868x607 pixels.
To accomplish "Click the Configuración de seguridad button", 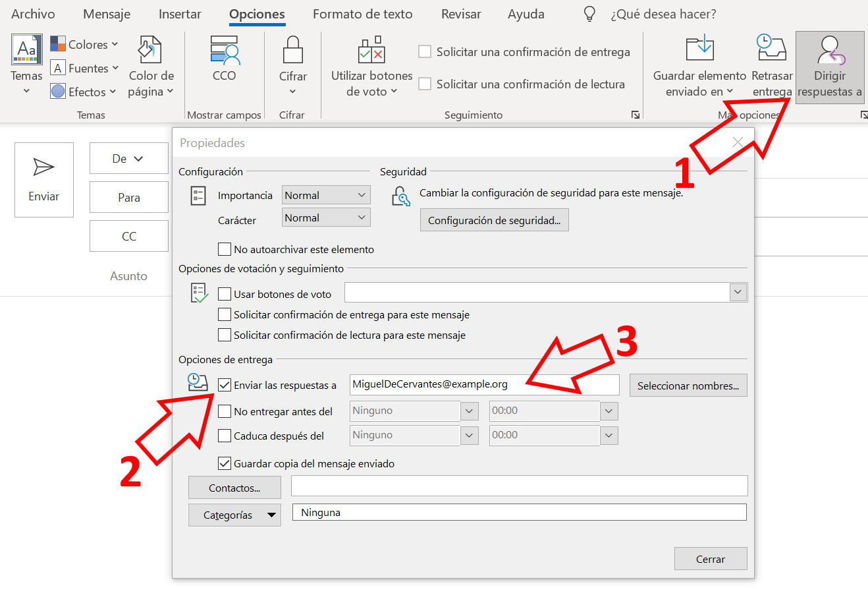I will pos(494,220).
